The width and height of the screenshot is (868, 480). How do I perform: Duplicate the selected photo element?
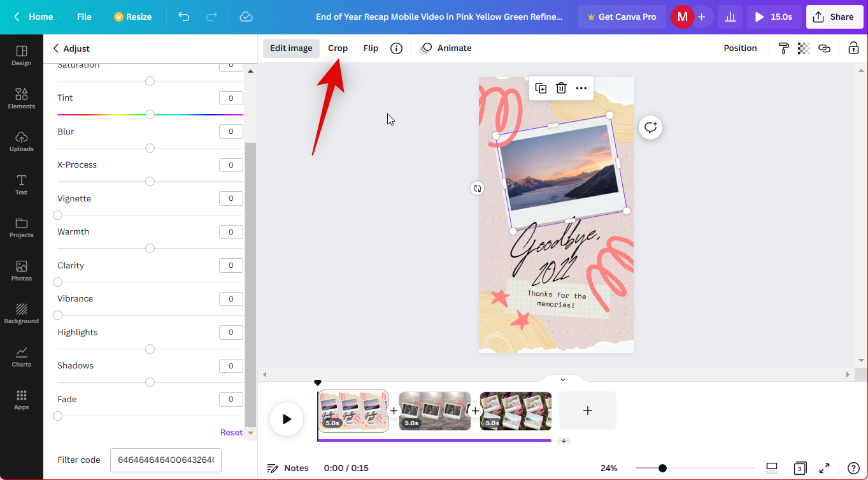[541, 88]
